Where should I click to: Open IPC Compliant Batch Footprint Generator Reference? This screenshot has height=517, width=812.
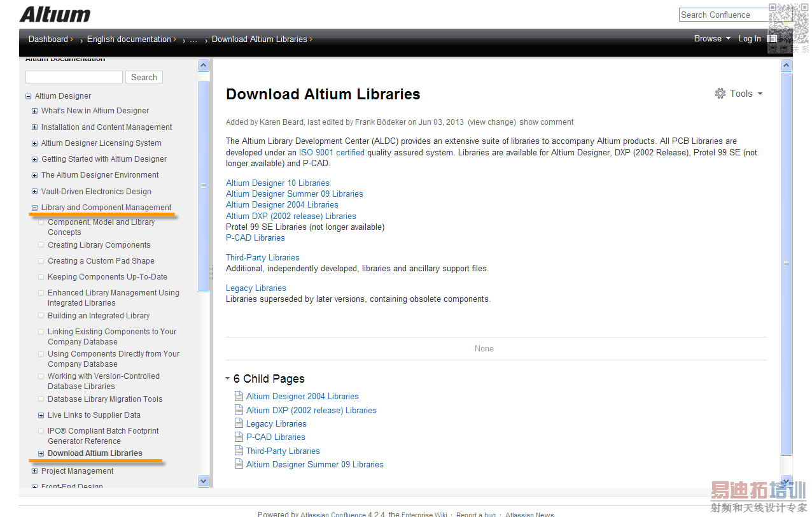(x=103, y=436)
